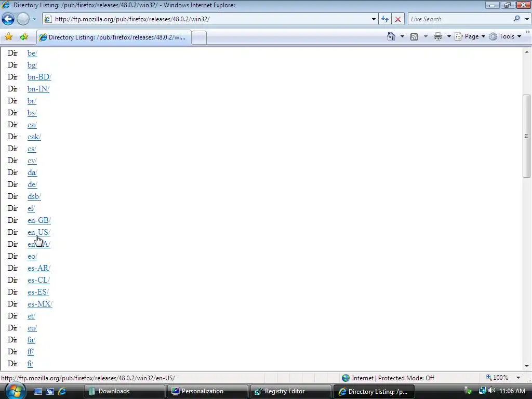Screen dimensions: 532x399
Task: Open the es-AR/ directory link
Action: [38, 268]
